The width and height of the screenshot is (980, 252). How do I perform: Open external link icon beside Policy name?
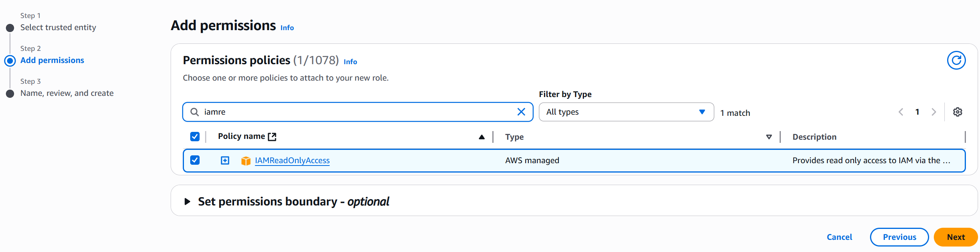[x=272, y=137]
